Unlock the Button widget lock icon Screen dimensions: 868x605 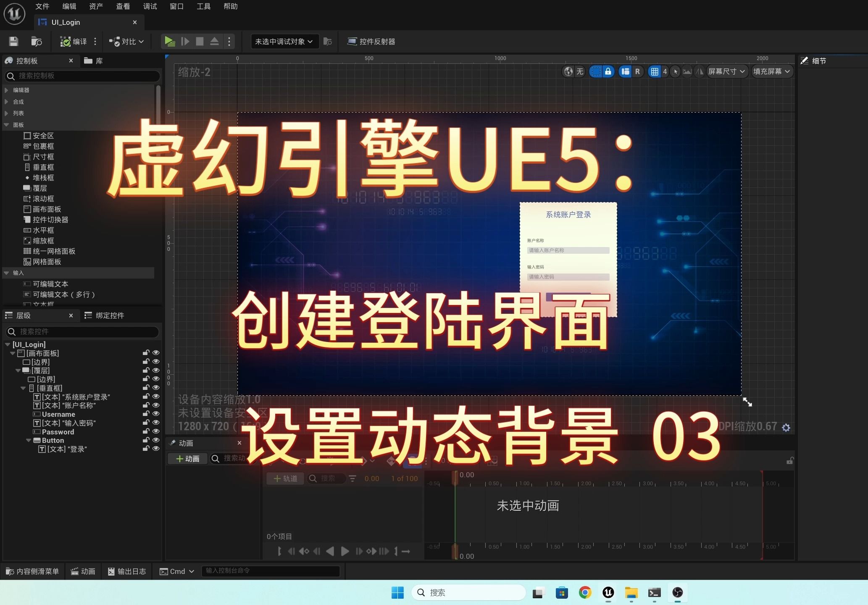[146, 440]
